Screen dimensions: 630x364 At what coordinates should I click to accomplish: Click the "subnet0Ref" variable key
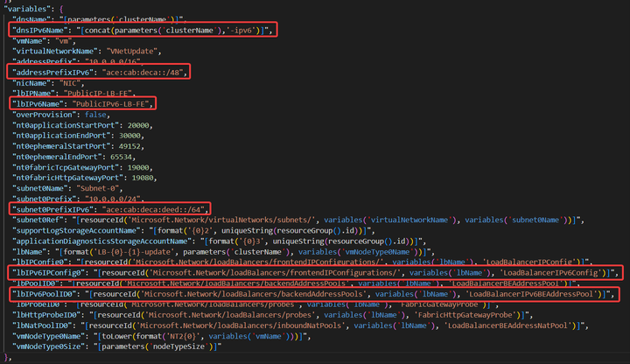coord(38,220)
